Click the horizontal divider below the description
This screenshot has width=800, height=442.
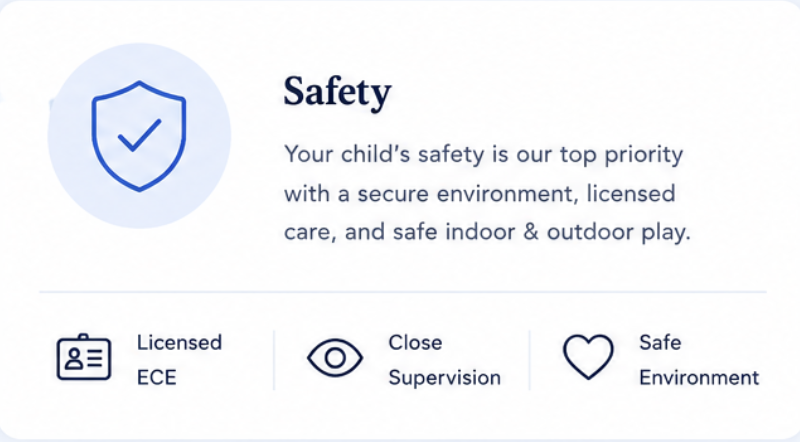403,292
